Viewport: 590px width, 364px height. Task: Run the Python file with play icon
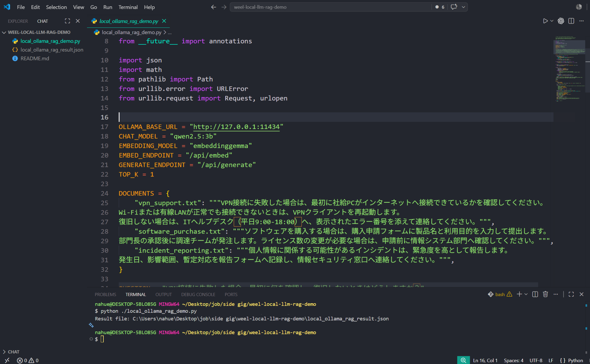545,21
